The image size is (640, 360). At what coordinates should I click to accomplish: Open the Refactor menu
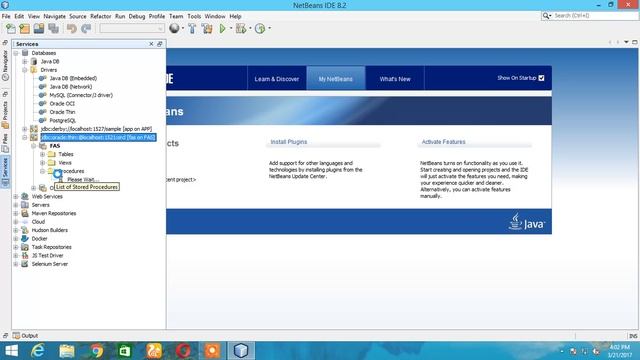[100, 16]
